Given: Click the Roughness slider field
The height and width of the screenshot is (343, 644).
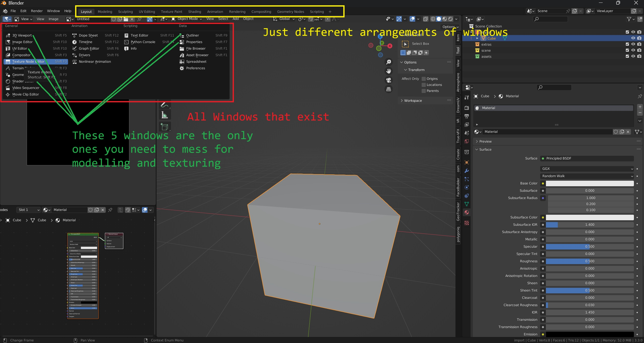Looking at the screenshot, I should [590, 261].
